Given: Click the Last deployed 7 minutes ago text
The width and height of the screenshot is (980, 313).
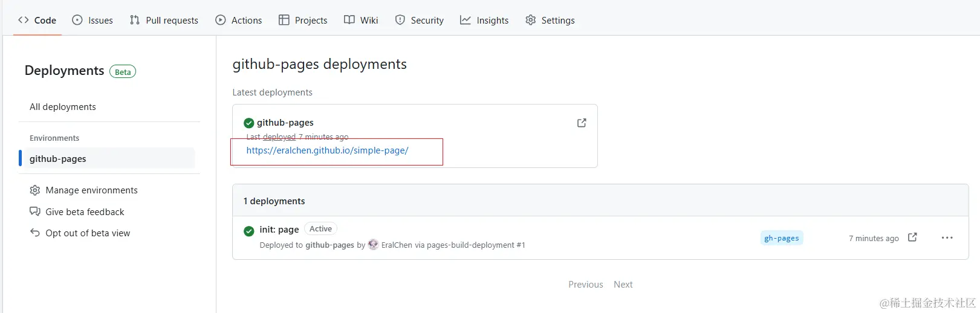Looking at the screenshot, I should tap(297, 137).
